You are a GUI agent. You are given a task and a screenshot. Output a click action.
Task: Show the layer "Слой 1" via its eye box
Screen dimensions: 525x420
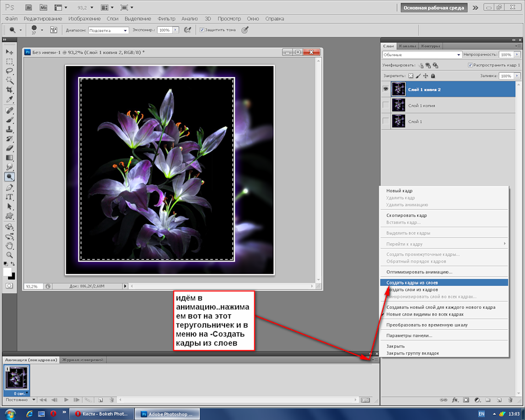[386, 122]
